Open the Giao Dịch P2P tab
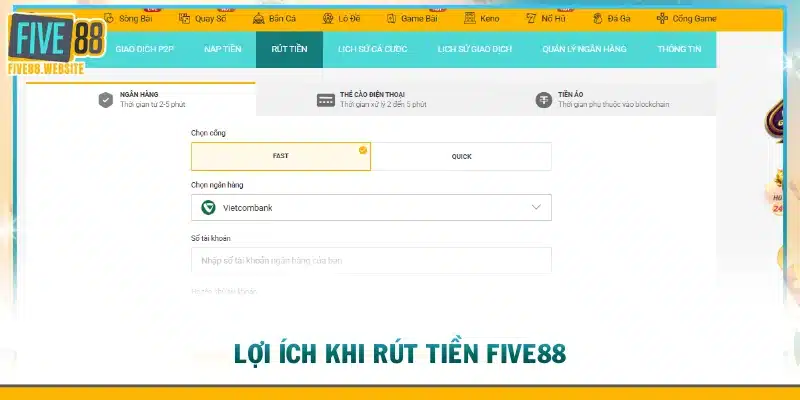The height and width of the screenshot is (400, 800). point(144,49)
